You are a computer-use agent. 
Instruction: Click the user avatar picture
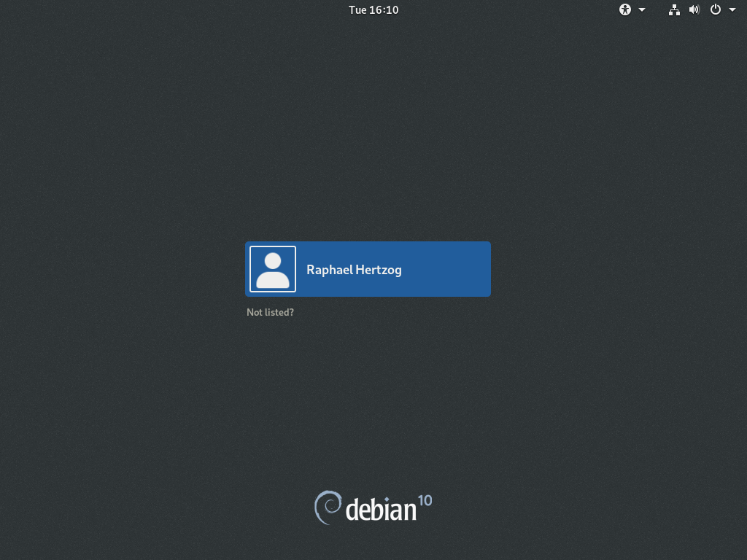[273, 269]
